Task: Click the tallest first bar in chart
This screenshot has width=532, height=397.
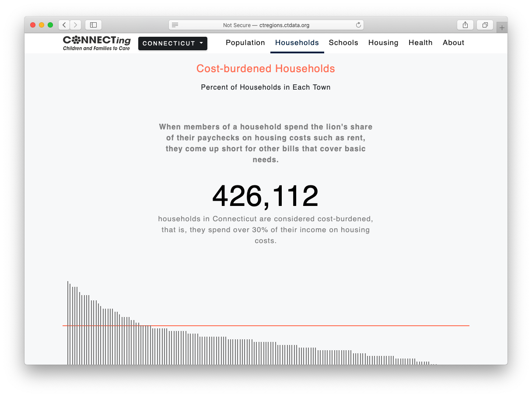Action: [x=68, y=323]
